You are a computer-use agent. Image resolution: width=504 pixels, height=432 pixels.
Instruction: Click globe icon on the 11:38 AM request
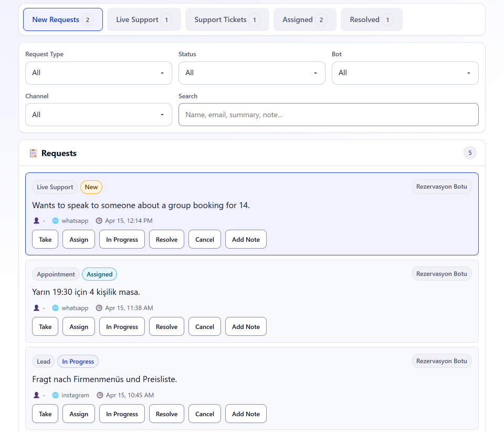[x=56, y=308]
